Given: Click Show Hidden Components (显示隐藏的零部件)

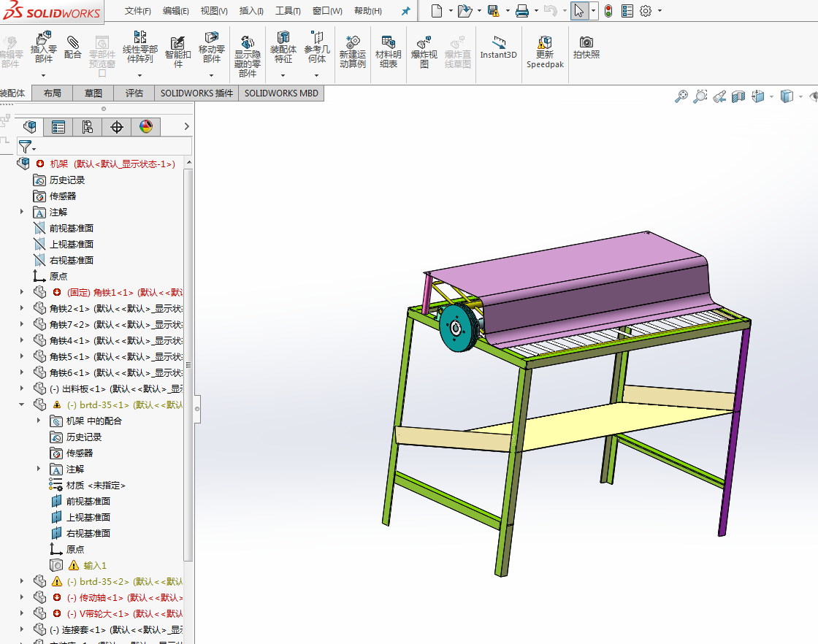Looking at the screenshot, I should point(248,56).
